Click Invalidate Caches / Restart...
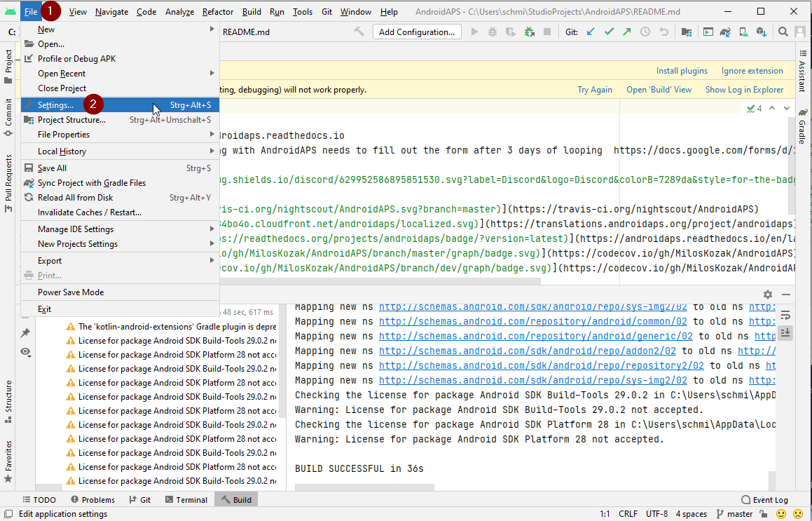The height and width of the screenshot is (521, 812). (120, 212)
